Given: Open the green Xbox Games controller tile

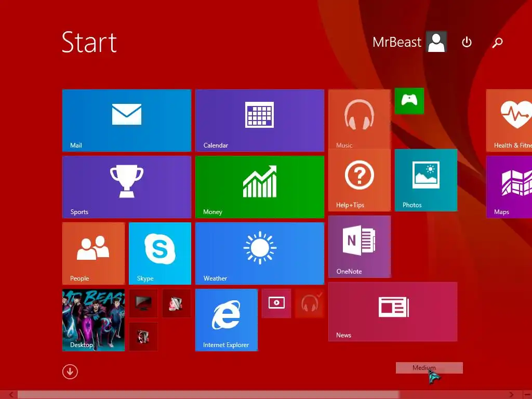Looking at the screenshot, I should tap(409, 101).
